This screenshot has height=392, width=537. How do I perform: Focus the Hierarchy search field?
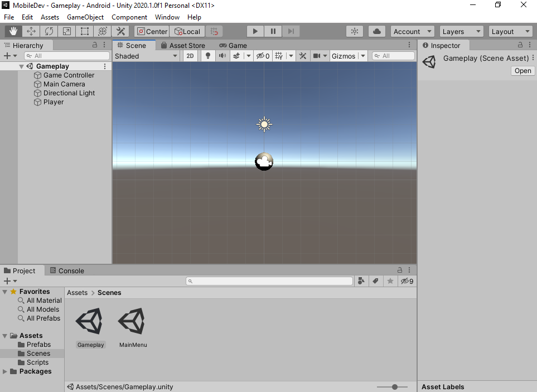pos(67,56)
